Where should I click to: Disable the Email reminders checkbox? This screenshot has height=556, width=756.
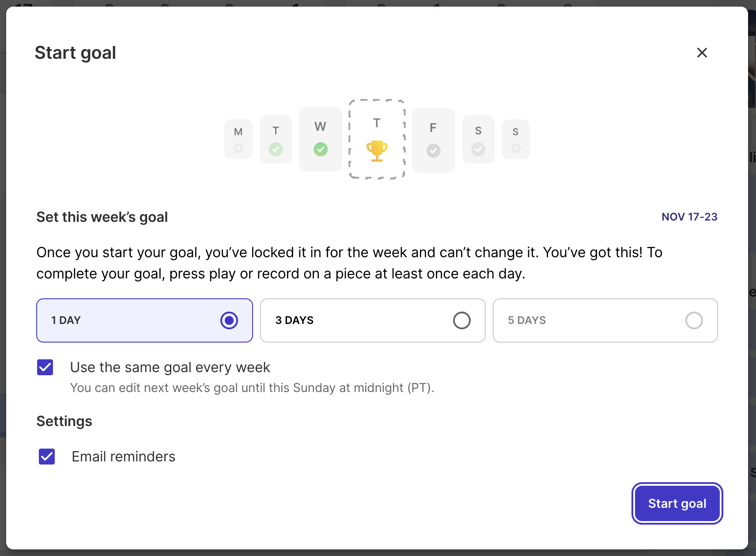coord(47,457)
